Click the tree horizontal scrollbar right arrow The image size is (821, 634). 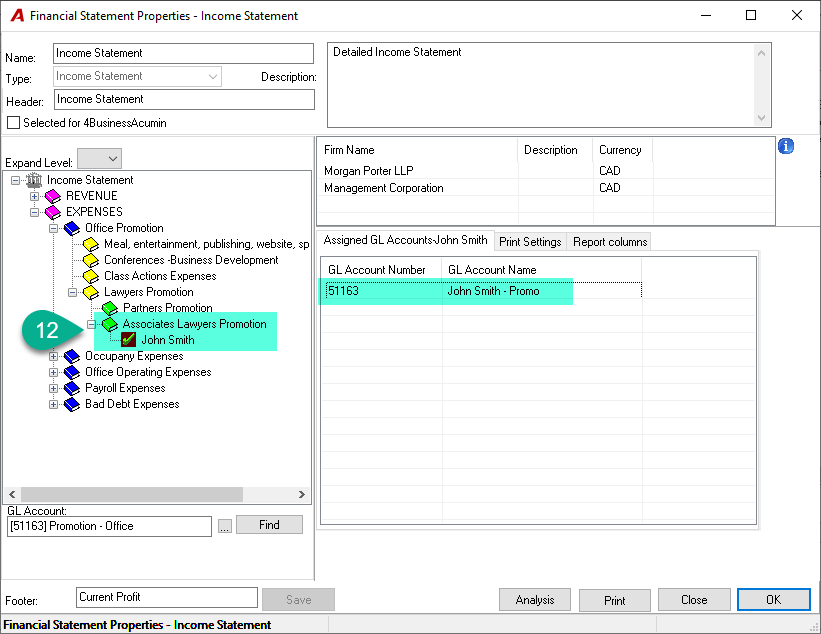click(x=302, y=494)
